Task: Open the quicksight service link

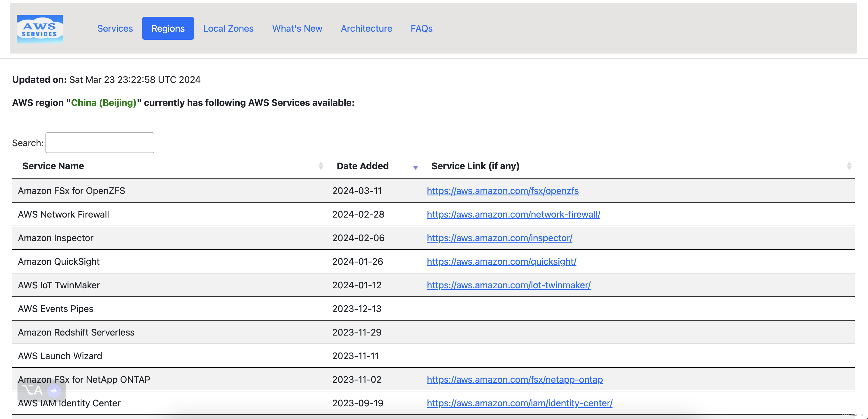Action: click(x=501, y=261)
